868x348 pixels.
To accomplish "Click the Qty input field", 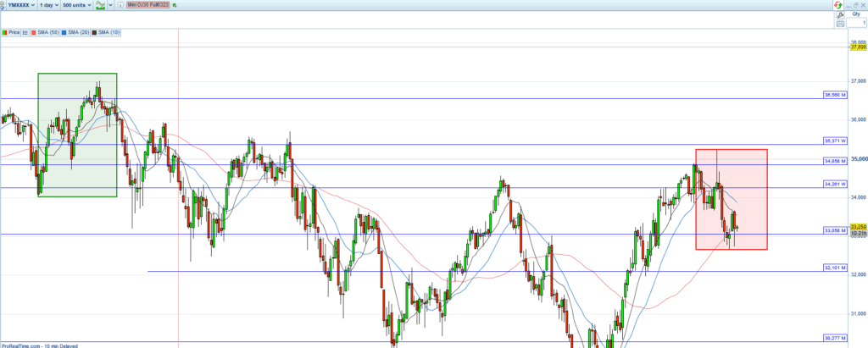I will click(x=857, y=23).
